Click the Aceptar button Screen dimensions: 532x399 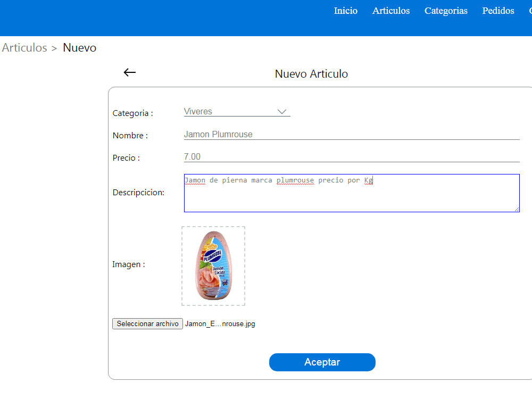[322, 362]
